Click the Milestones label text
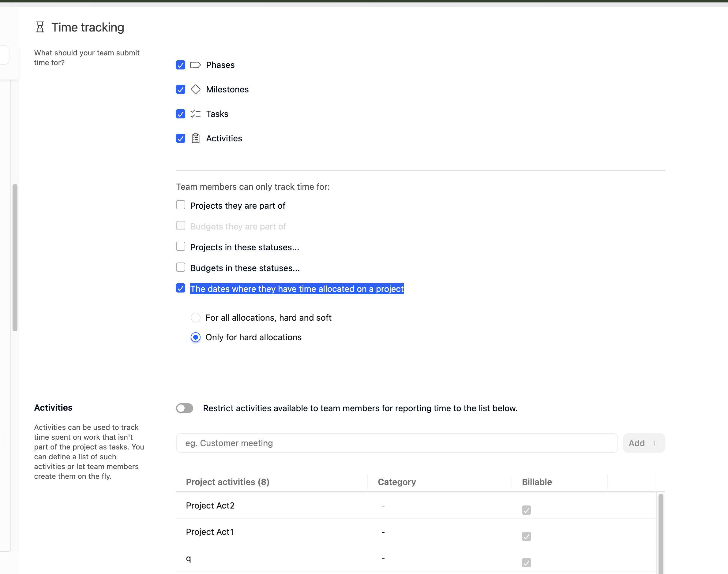Image resolution: width=728 pixels, height=574 pixels. [x=227, y=89]
